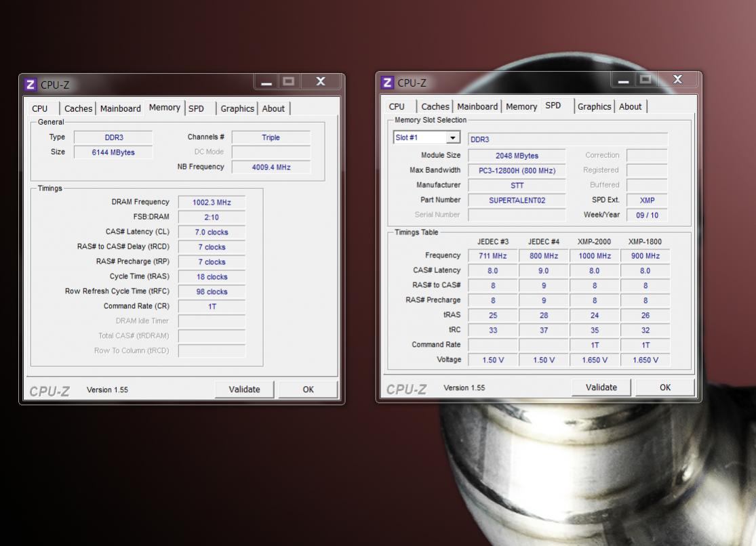Click the DRAM Frequency value 1002.3 MHz
This screenshot has width=756, height=546.
[212, 203]
